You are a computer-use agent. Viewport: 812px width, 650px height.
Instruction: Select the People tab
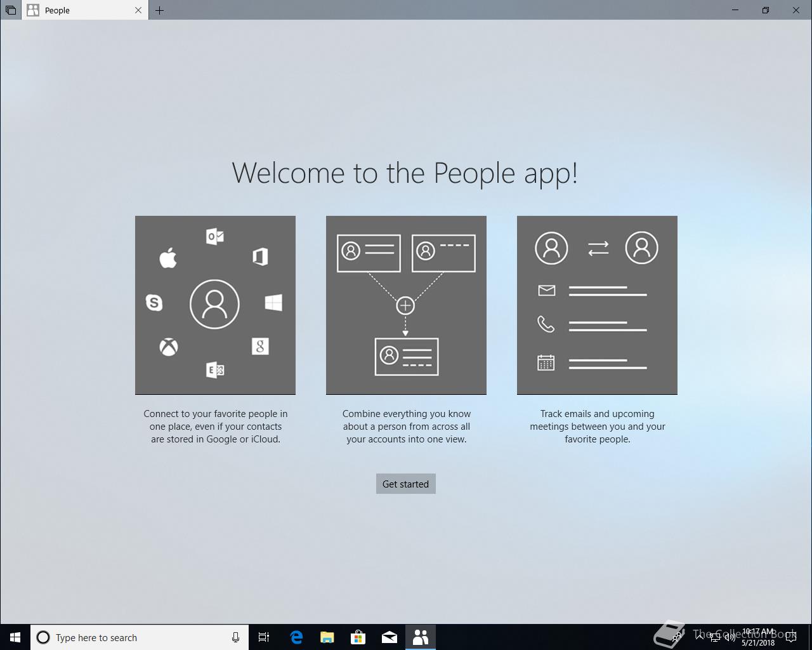point(86,10)
